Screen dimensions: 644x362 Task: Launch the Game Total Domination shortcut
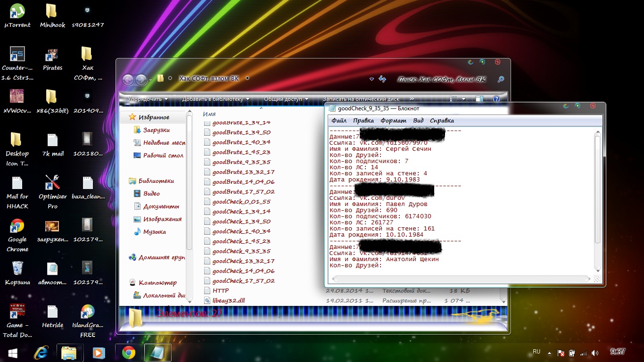(17, 321)
